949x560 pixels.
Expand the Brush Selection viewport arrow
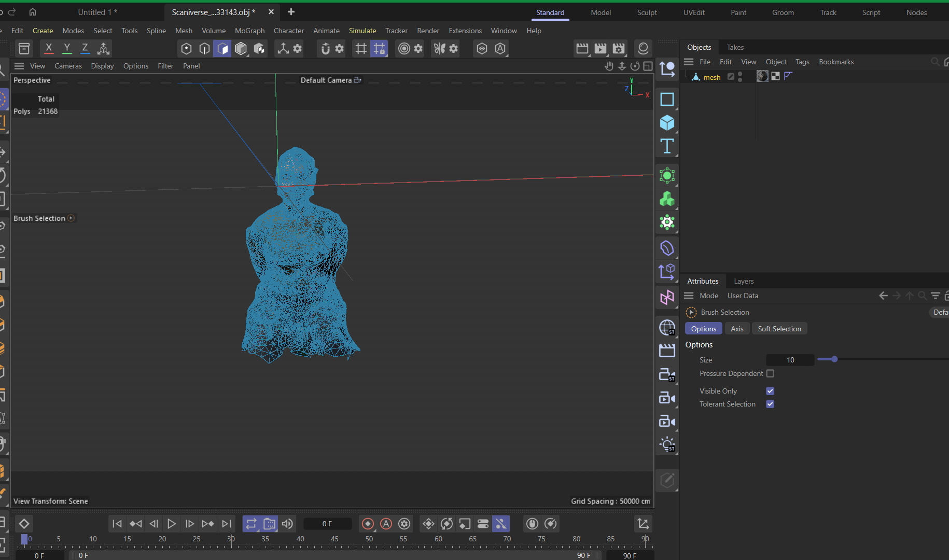(x=71, y=218)
